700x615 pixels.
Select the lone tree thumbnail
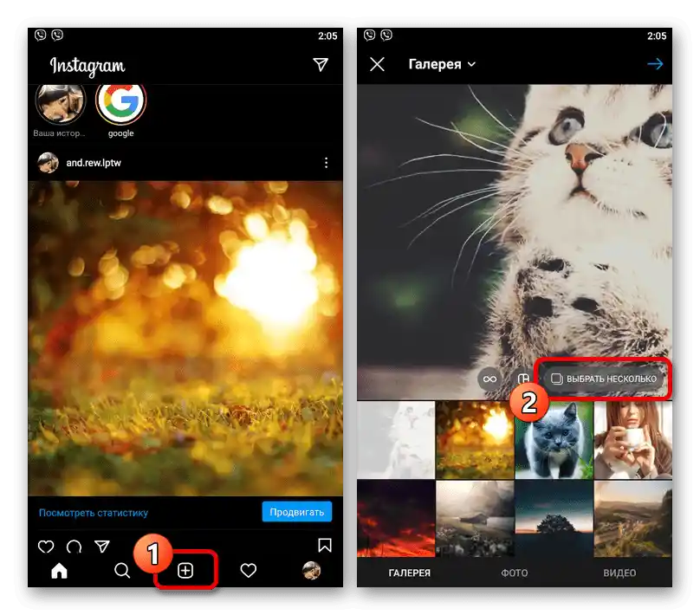(x=554, y=519)
